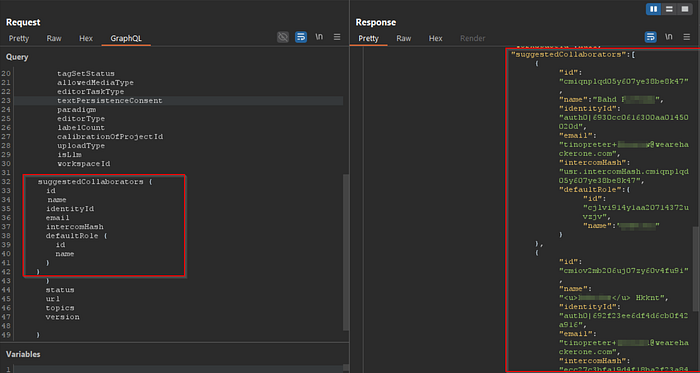Screen dimensions: 700x373
Task: Click email field on query line 36
Action: tap(58, 218)
